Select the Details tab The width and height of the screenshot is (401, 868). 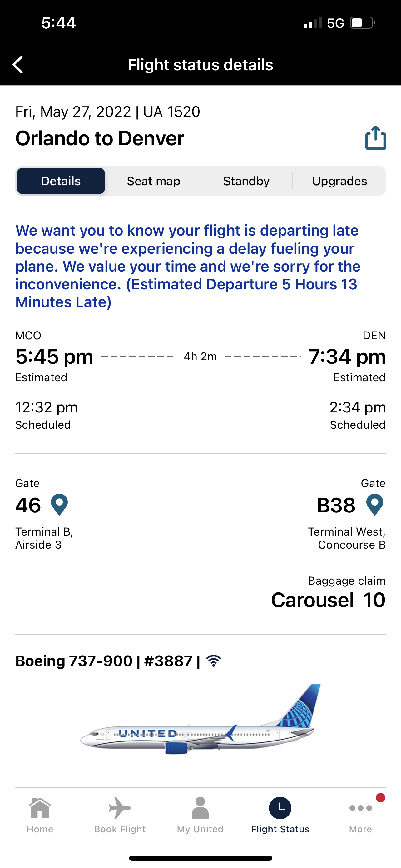pyautogui.click(x=61, y=181)
